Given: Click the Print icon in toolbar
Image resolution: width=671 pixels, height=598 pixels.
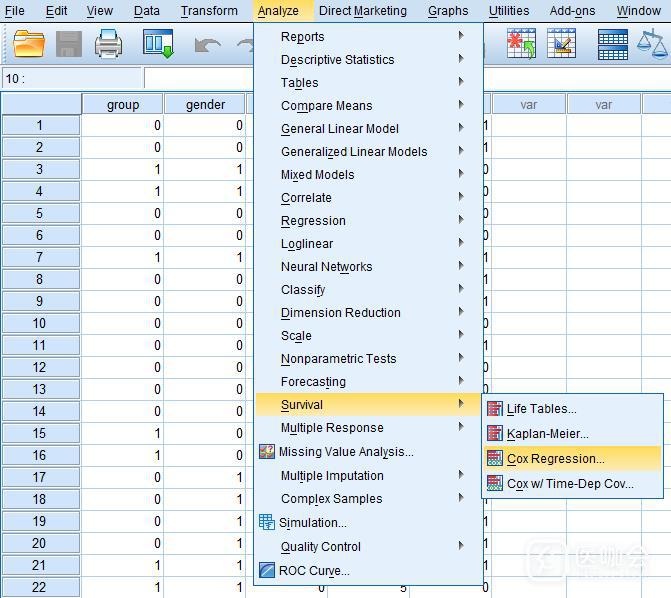Looking at the screenshot, I should 108,44.
